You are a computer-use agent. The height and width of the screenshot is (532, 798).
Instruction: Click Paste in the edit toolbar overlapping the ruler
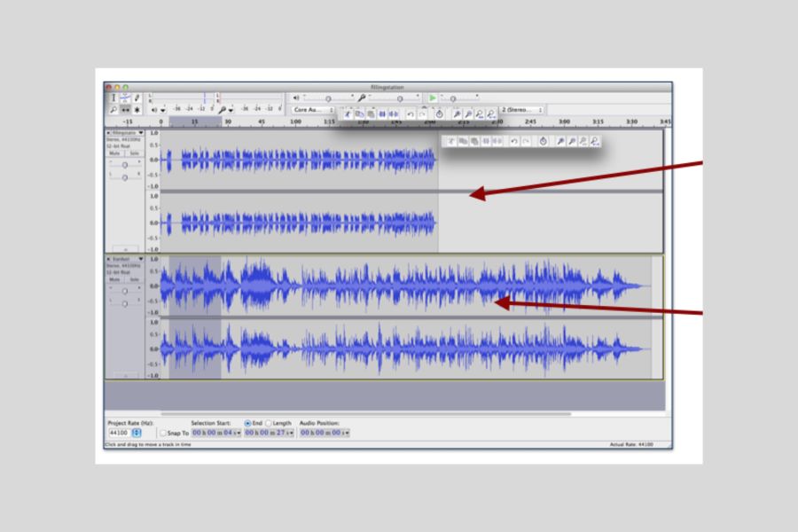coord(371,114)
